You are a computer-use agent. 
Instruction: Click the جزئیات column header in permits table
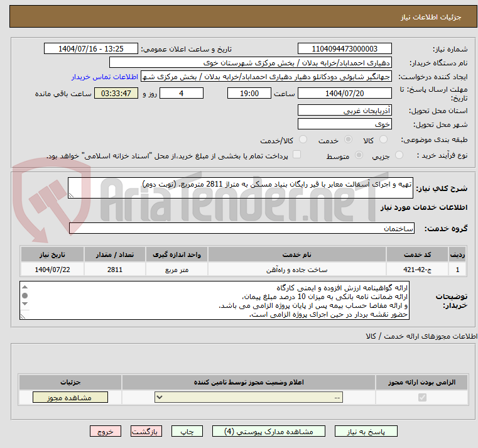pyautogui.click(x=70, y=383)
